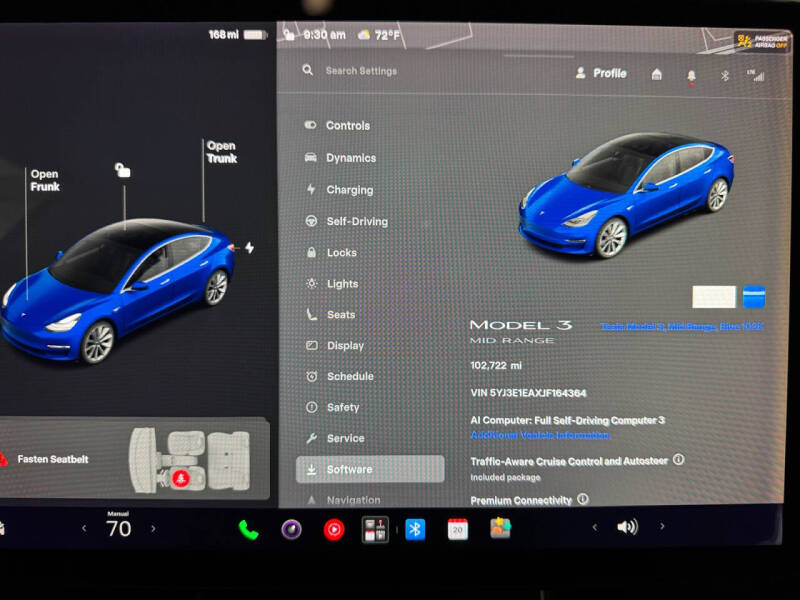Select the Software menu item
The image size is (800, 600).
370,469
